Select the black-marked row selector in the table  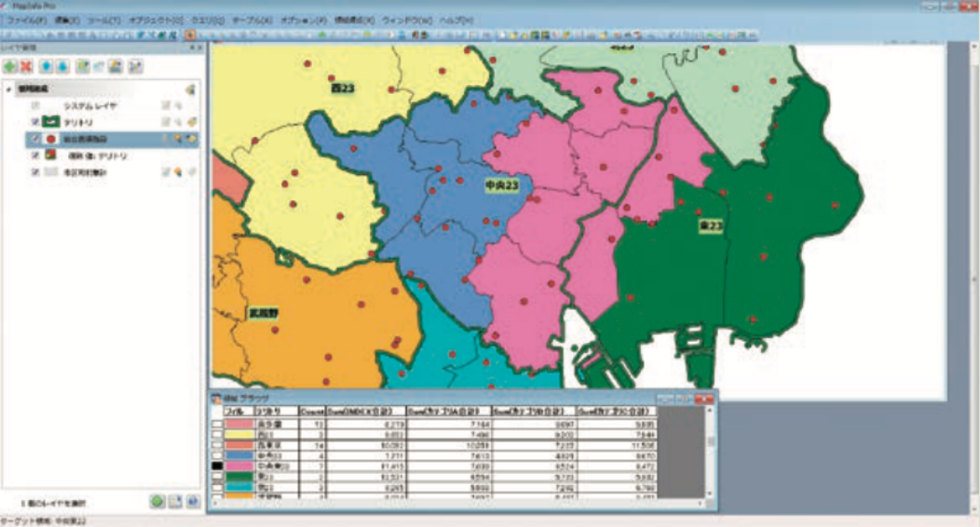(216, 464)
